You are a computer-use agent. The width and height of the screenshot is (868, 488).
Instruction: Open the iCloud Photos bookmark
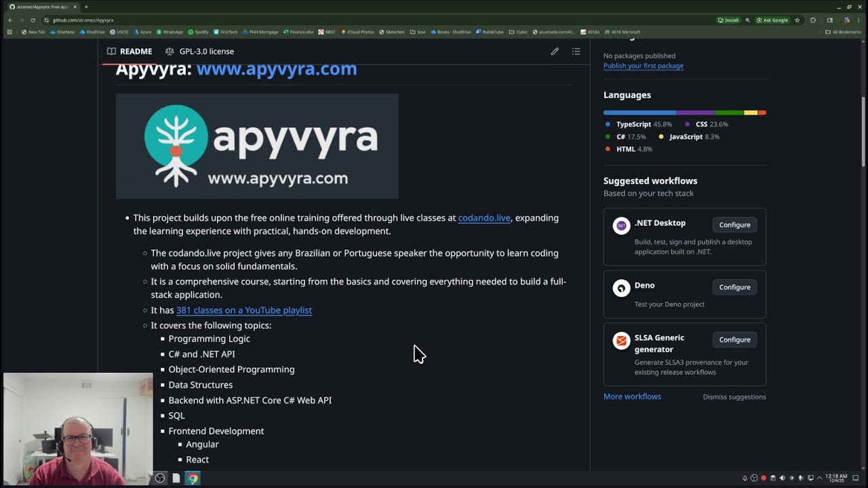point(357,32)
